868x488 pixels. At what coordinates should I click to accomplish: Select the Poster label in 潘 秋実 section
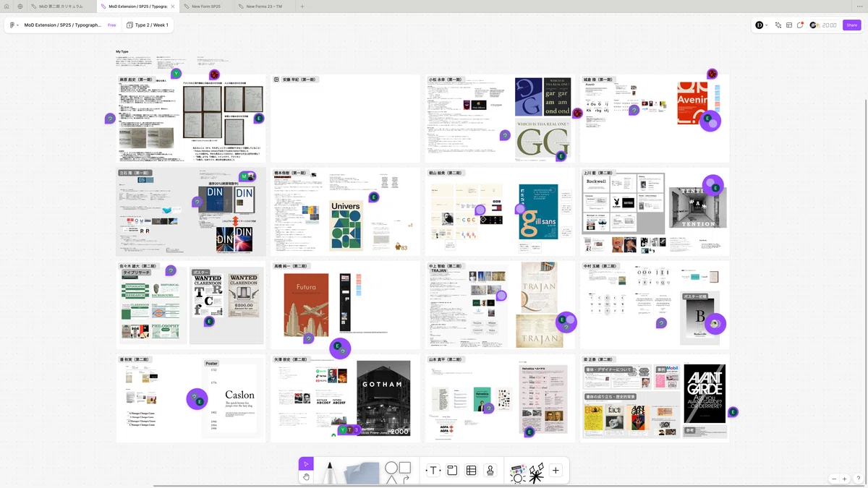coord(211,364)
